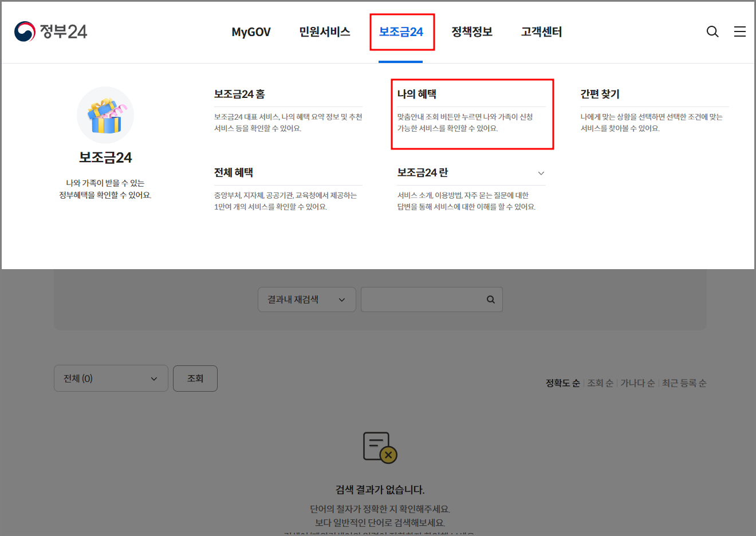Image resolution: width=756 pixels, height=536 pixels.
Task: Open the hamburger menu icon
Action: pos(740,31)
